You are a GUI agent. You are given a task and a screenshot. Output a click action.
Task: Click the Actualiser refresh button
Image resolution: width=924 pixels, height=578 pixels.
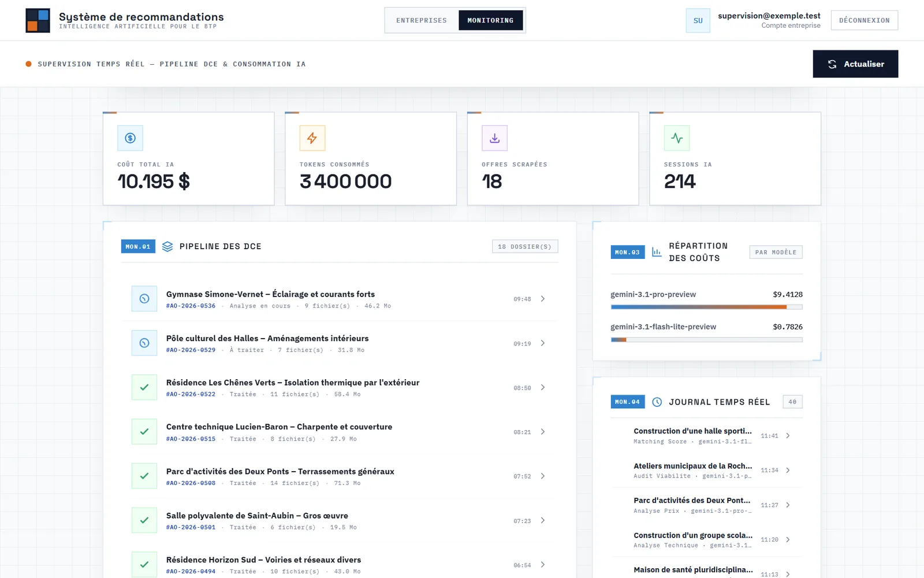point(855,64)
